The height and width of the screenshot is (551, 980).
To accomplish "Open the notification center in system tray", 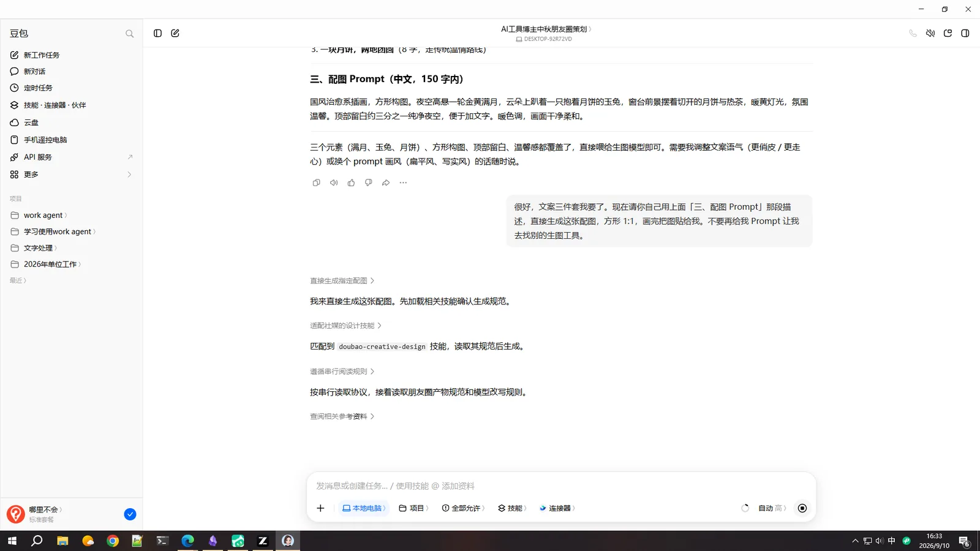I will click(964, 541).
